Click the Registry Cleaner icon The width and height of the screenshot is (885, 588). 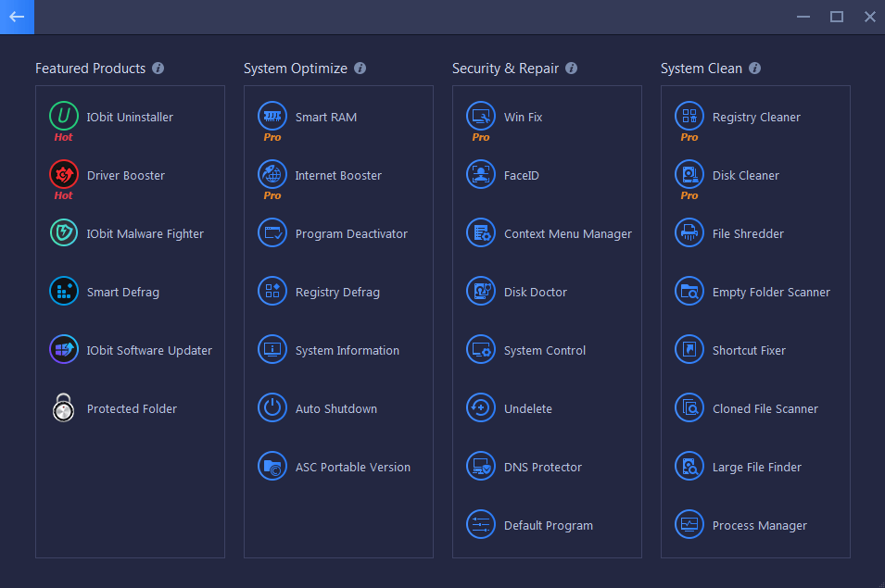[689, 116]
